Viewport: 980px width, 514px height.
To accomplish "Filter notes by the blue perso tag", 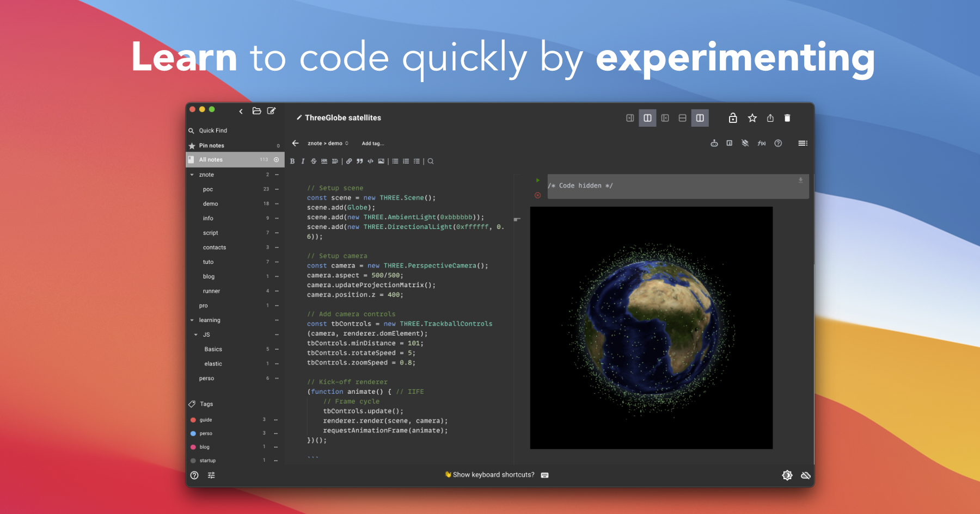I will point(205,434).
